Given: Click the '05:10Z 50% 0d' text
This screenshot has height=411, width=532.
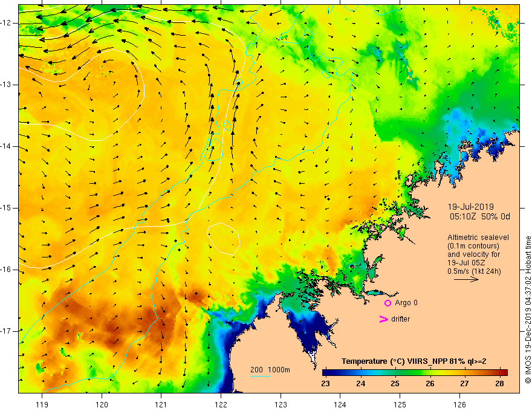Looking at the screenshot, I should (x=480, y=216).
